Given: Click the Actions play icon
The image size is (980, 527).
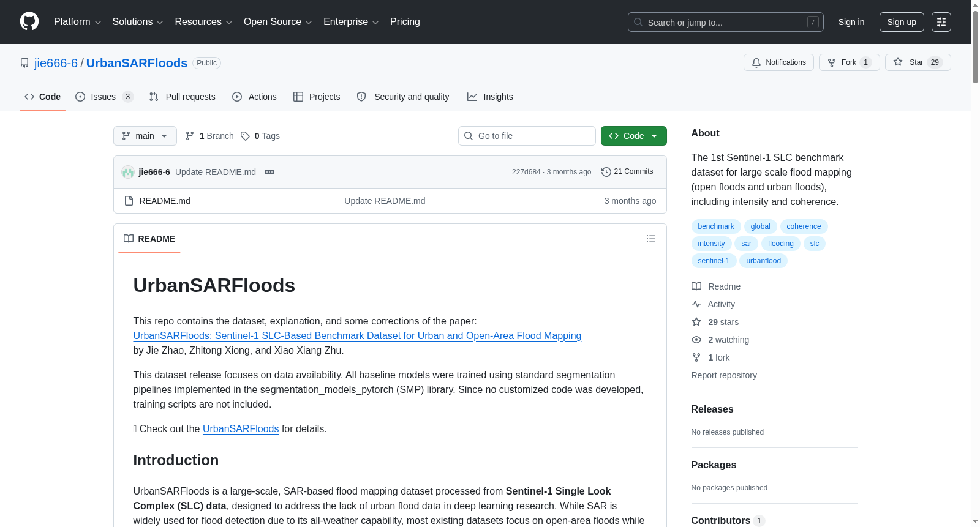Looking at the screenshot, I should (x=237, y=97).
